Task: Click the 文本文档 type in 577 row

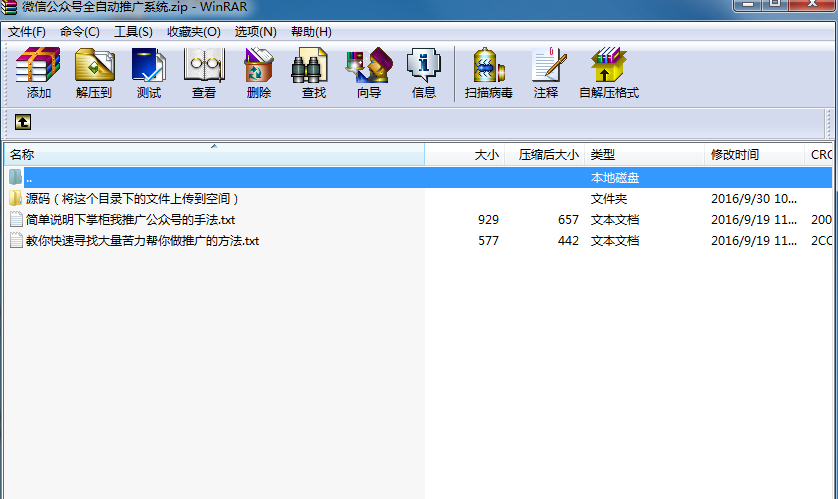Action: click(x=615, y=240)
